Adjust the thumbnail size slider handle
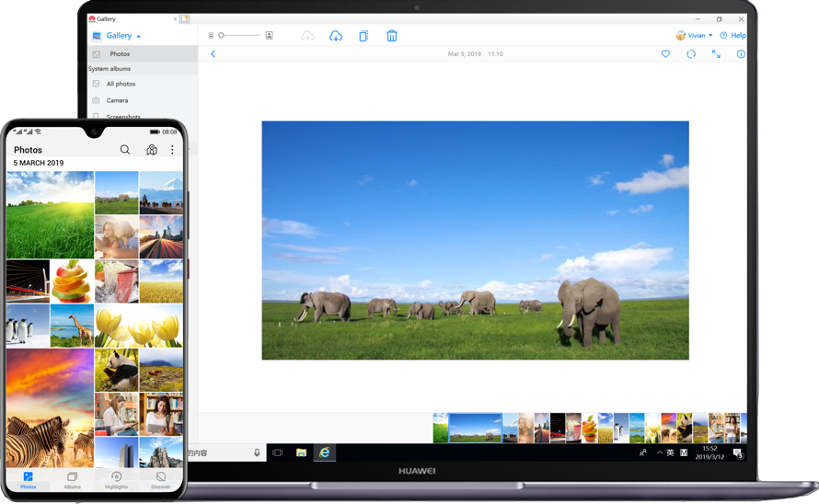 [x=222, y=36]
